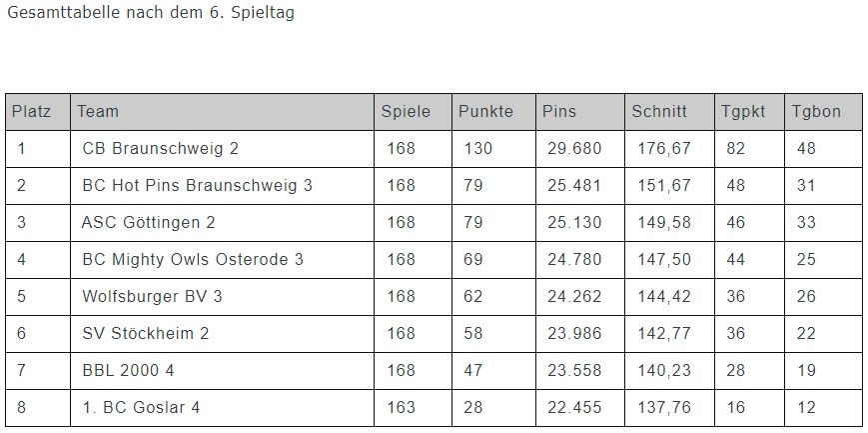This screenshot has height=433, width=868.
Task: Click the Punkte value 130
Action: 478,149
